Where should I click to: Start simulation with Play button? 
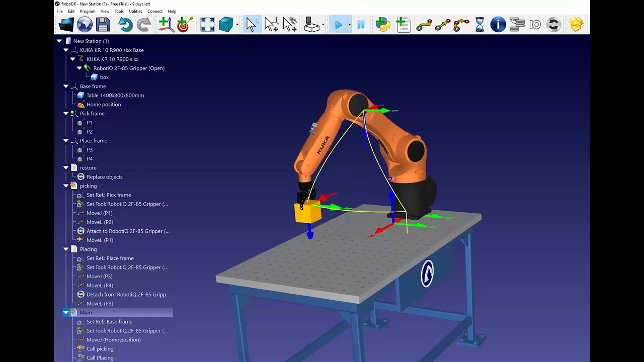(339, 24)
